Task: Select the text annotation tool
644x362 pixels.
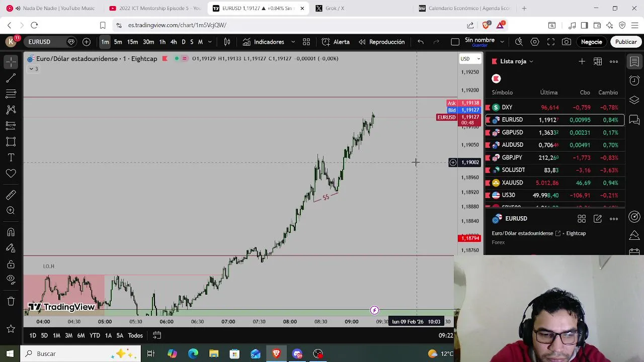Action: pos(11,158)
